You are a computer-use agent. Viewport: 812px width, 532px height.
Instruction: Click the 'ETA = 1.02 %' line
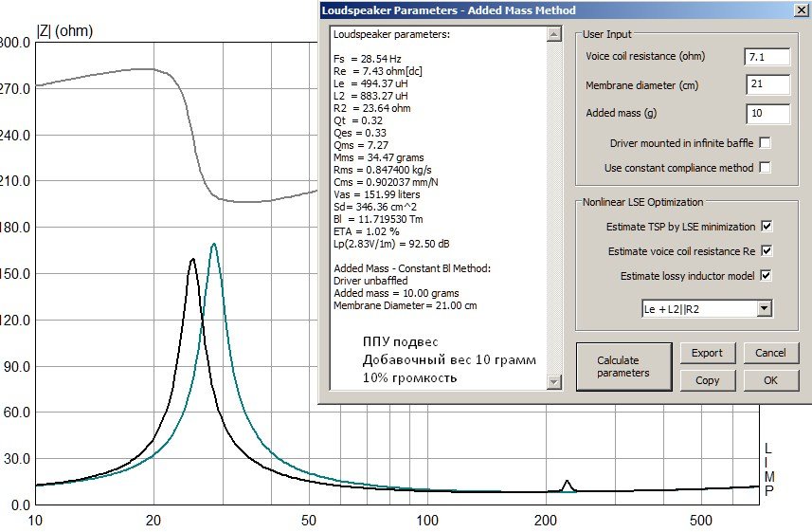[x=366, y=231]
